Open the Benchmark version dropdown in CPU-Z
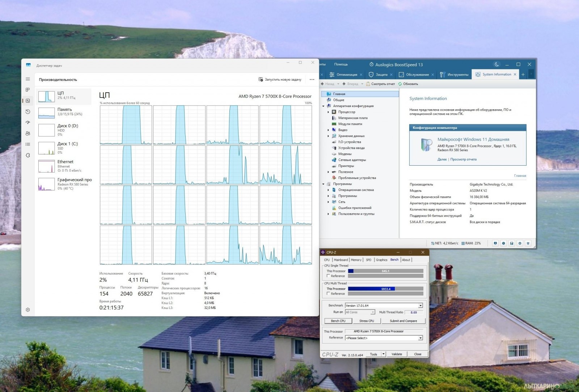This screenshot has width=579, height=392. pos(420,306)
